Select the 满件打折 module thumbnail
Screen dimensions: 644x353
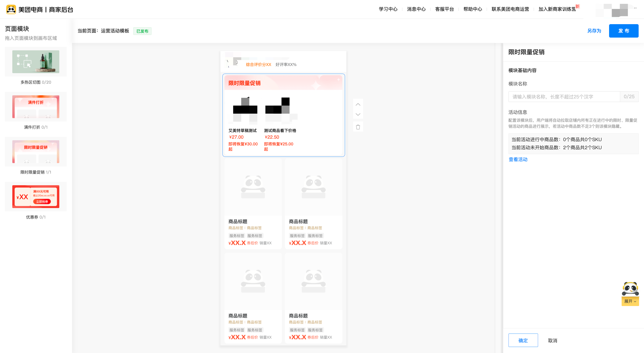36,107
